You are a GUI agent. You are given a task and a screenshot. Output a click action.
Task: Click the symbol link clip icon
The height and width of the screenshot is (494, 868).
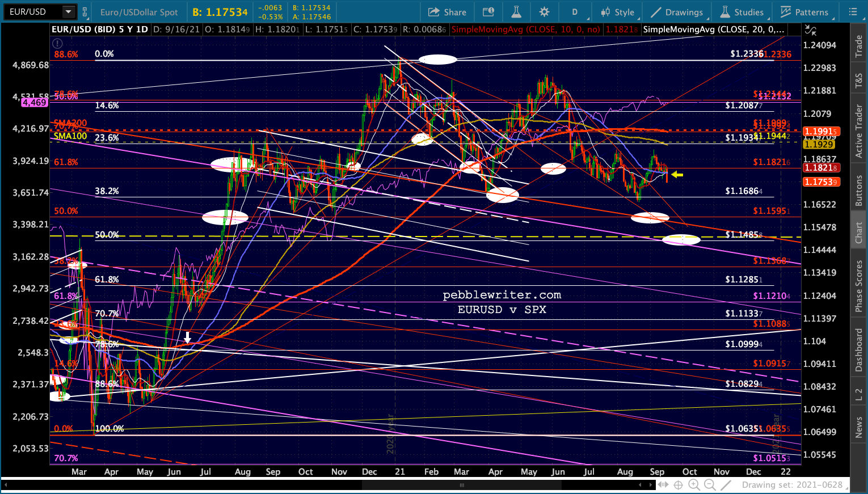pos(85,12)
